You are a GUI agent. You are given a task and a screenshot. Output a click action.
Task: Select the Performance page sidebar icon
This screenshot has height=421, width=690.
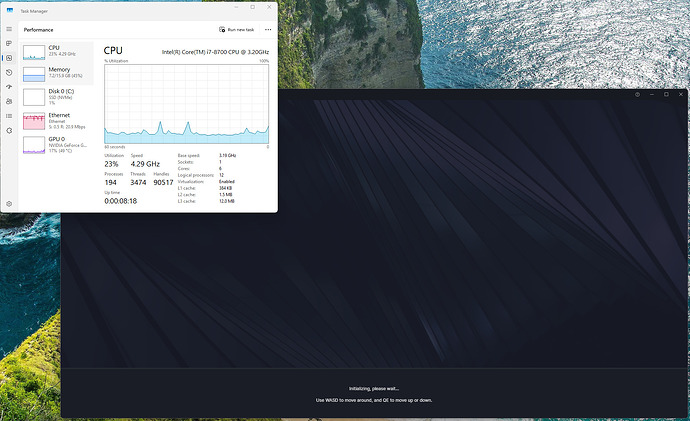(x=9, y=58)
